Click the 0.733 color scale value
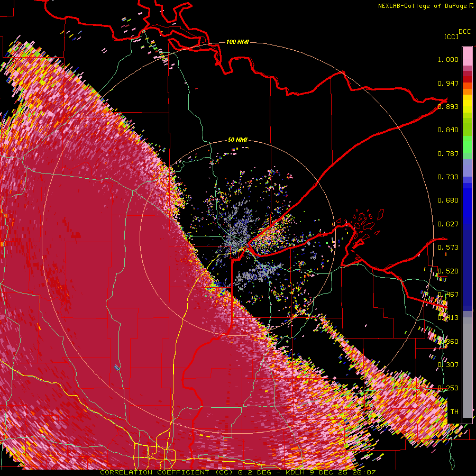Screen dimensions: 476x476 (x=448, y=177)
